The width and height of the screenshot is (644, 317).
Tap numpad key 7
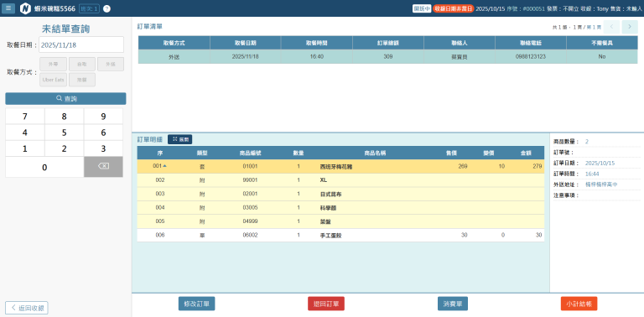(25, 117)
